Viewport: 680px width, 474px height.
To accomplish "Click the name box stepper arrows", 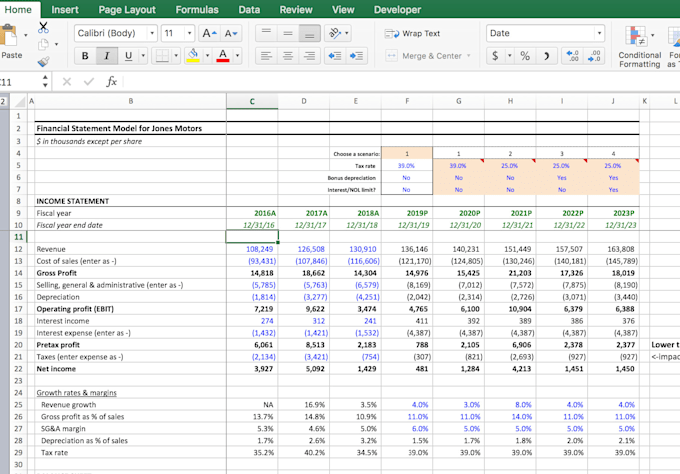I will tap(45, 82).
